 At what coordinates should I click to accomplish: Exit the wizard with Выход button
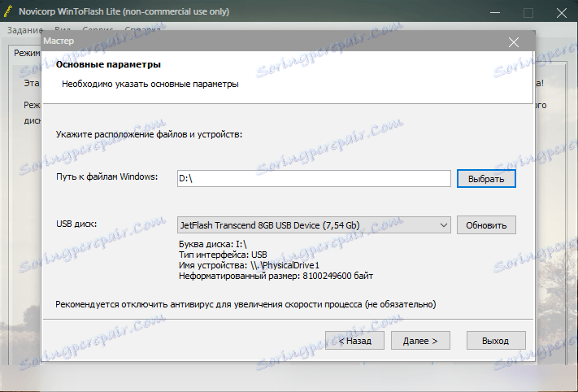tap(495, 341)
